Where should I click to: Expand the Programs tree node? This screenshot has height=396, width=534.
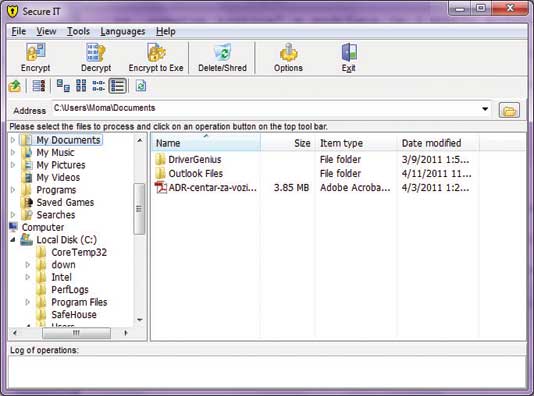pos(13,190)
